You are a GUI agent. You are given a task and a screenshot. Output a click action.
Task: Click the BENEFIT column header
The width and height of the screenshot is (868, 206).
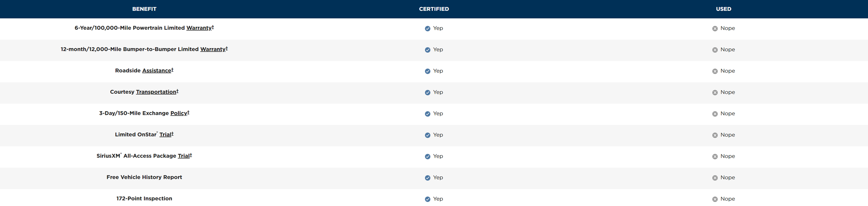(x=144, y=9)
